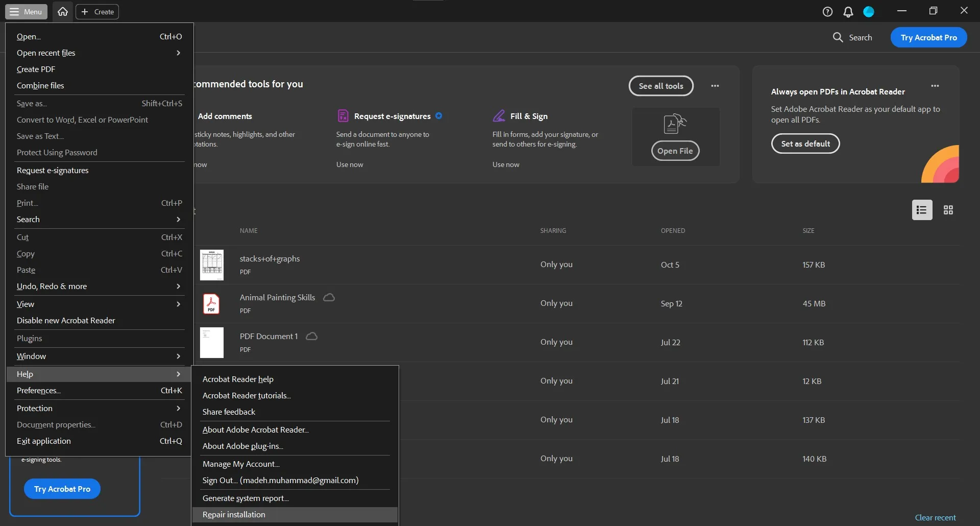Click the Home icon in the top bar

point(63,12)
